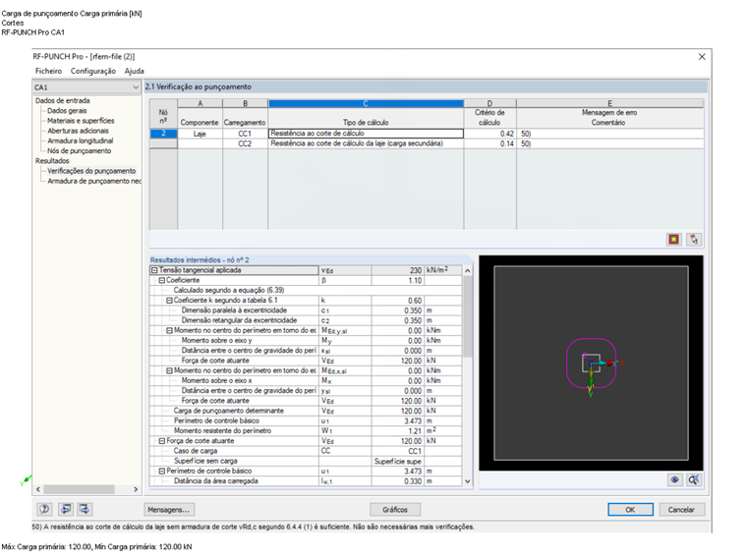Click navigator horizontal scrollbar left arrow
This screenshot has height=560, width=747.
tap(38, 489)
